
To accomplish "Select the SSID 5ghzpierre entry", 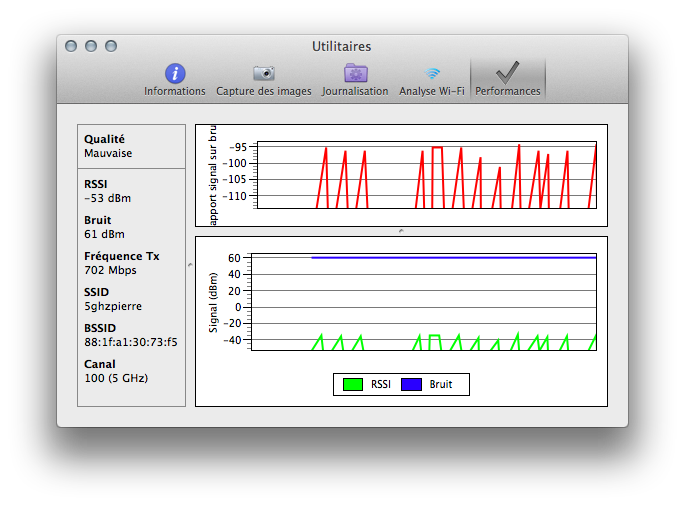I will [113, 306].
